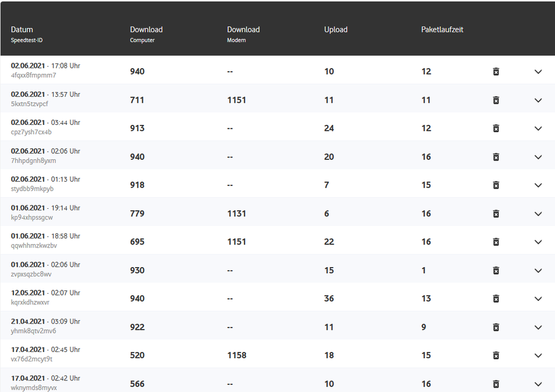555x392 pixels.
Task: Delete the 01.06.2021 18:58 Uhr result
Action: (x=496, y=242)
